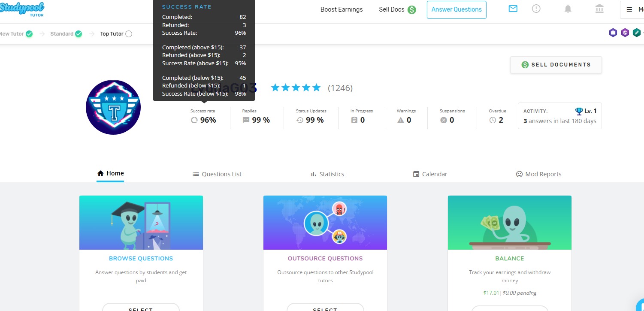
Task: Click the green dollar Sell Docs icon
Action: click(x=412, y=9)
